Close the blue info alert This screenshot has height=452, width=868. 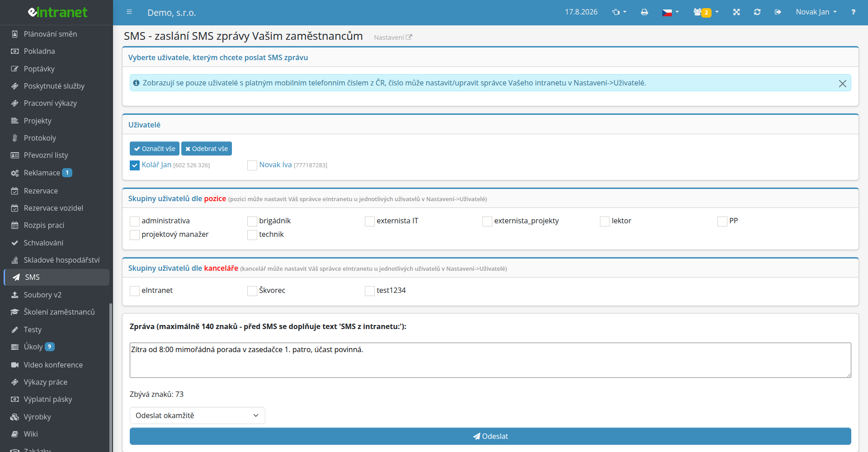pos(843,84)
